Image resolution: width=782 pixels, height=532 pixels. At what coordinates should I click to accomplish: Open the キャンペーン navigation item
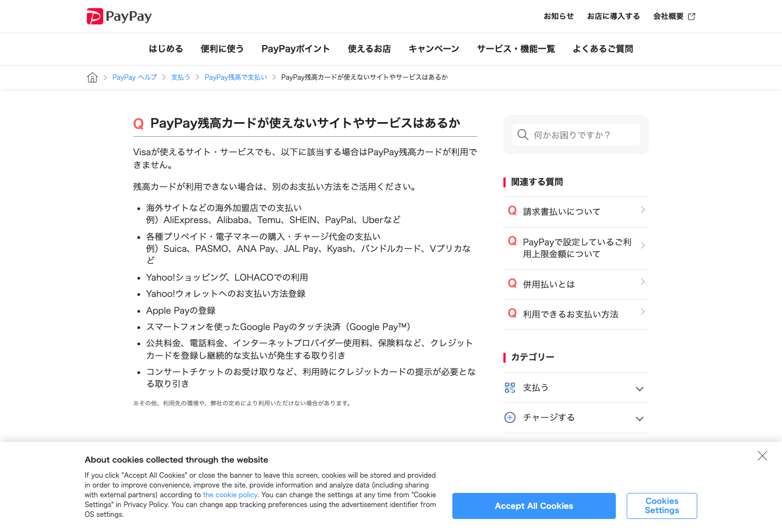click(434, 49)
